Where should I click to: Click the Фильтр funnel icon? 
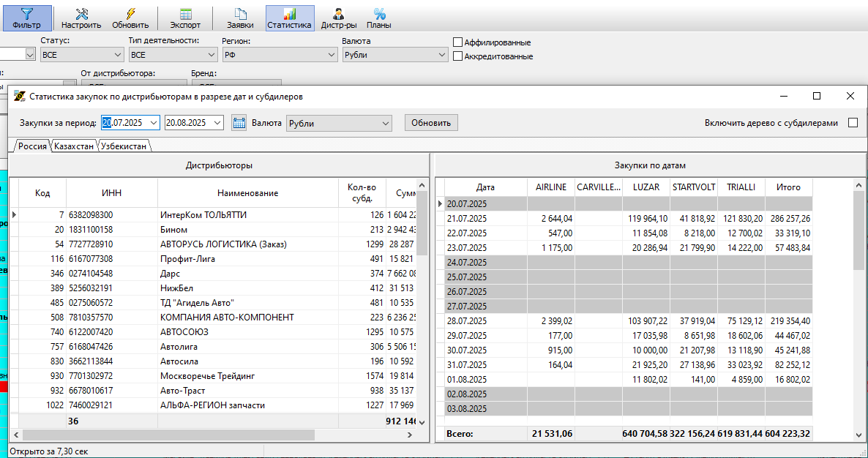coord(27,13)
